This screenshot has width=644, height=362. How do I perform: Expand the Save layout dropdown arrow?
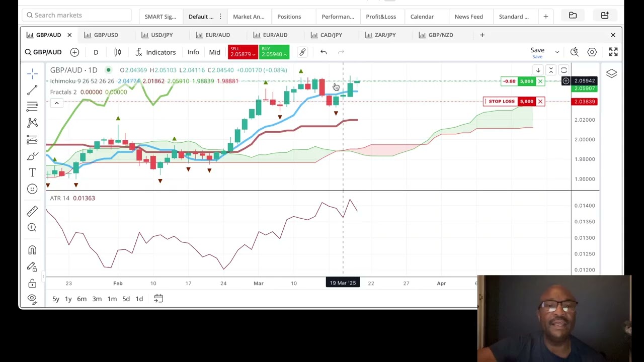click(x=557, y=52)
